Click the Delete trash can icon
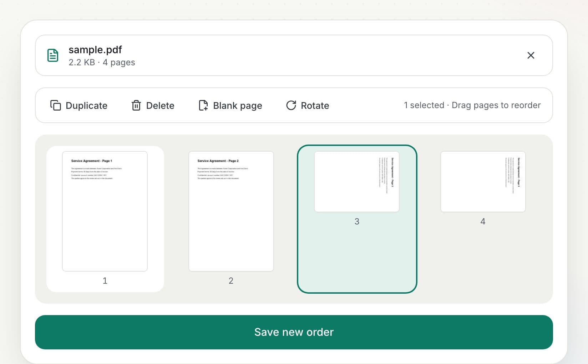Screen dimensions: 588x364 coord(136,105)
